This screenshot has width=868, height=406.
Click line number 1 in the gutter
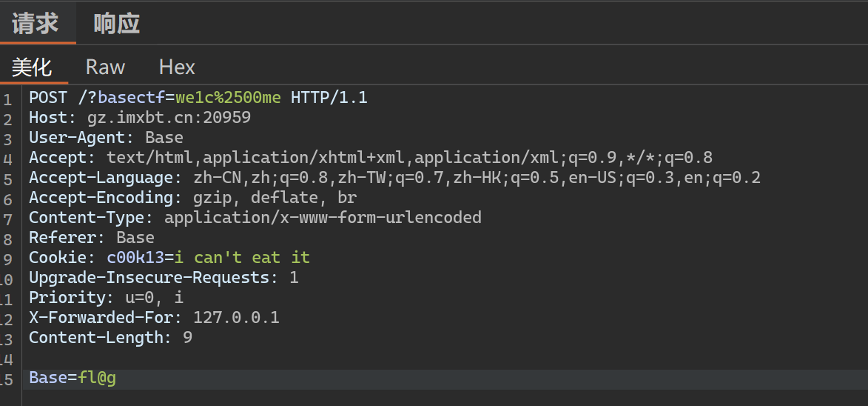pyautogui.click(x=7, y=100)
